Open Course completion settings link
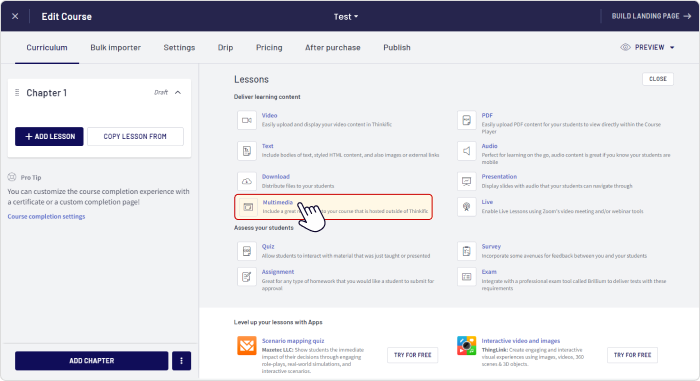 click(x=46, y=217)
